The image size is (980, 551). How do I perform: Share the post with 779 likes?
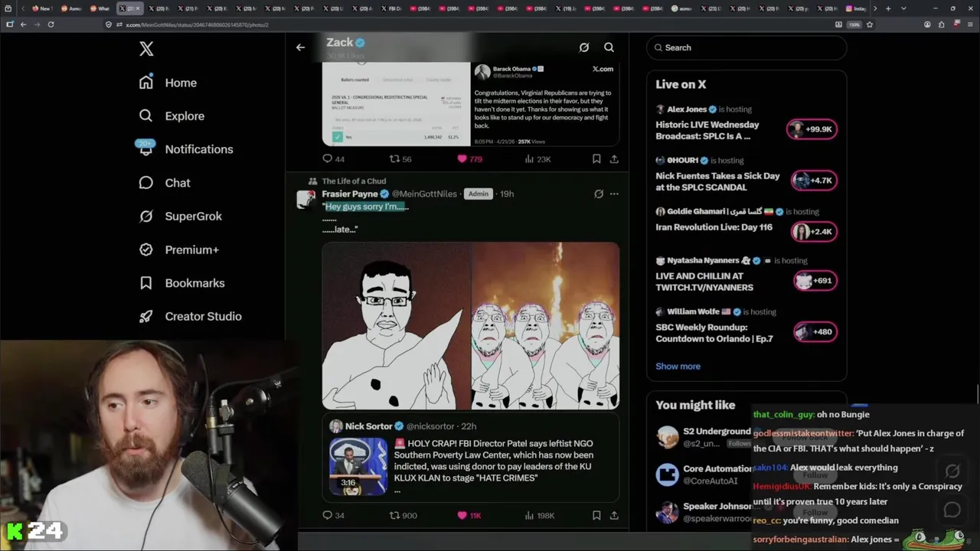tap(614, 159)
